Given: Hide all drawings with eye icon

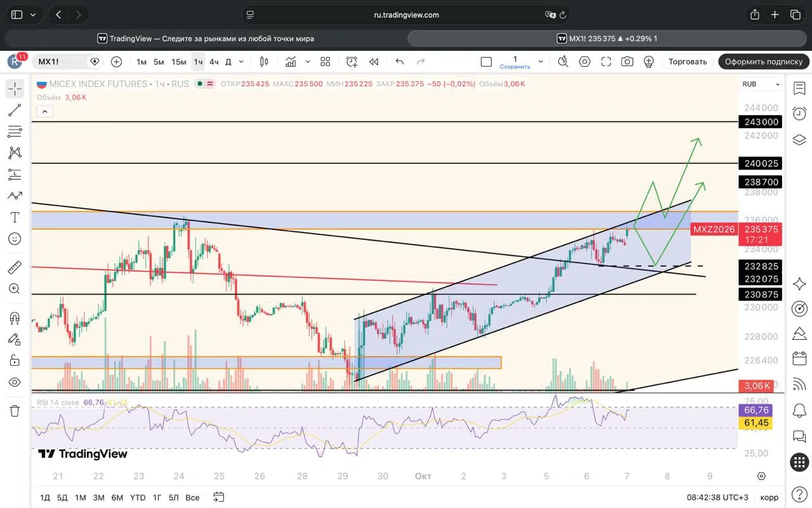Looking at the screenshot, I should tap(15, 382).
